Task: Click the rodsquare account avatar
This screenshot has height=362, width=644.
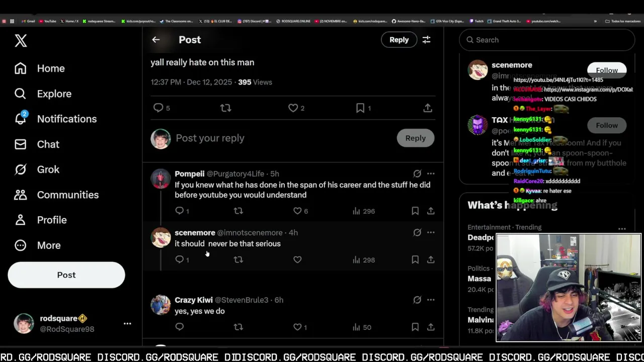Action: 24,323
